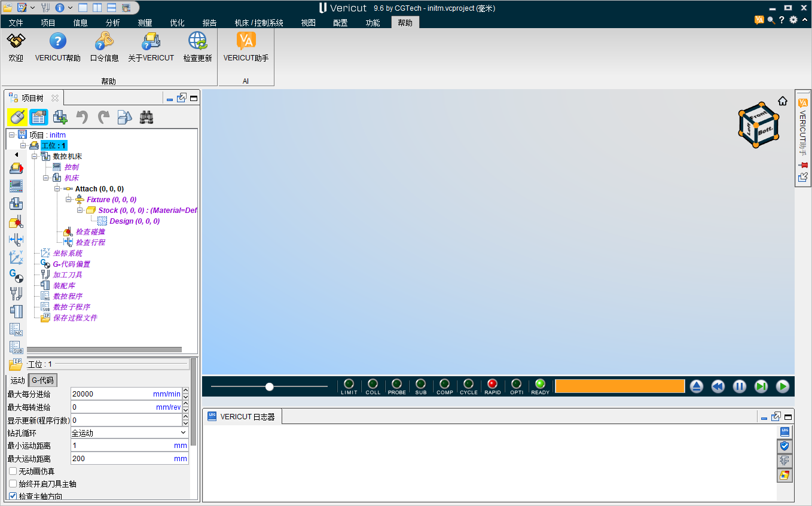Click the rewind to start button
Viewport: 812px width, 506px height.
(x=718, y=386)
